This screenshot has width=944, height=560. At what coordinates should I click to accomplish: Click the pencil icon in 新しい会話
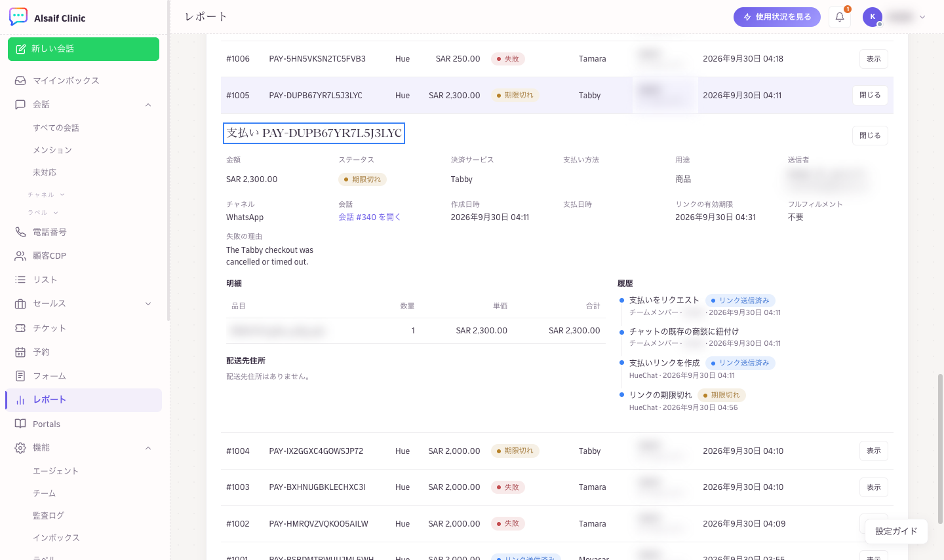pyautogui.click(x=21, y=49)
